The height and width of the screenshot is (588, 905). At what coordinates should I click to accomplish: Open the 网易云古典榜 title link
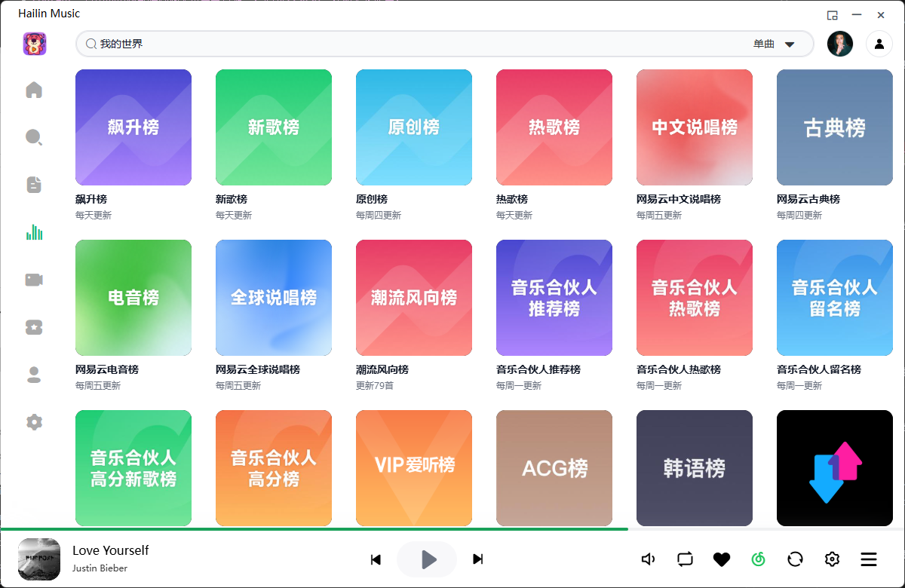tap(808, 199)
